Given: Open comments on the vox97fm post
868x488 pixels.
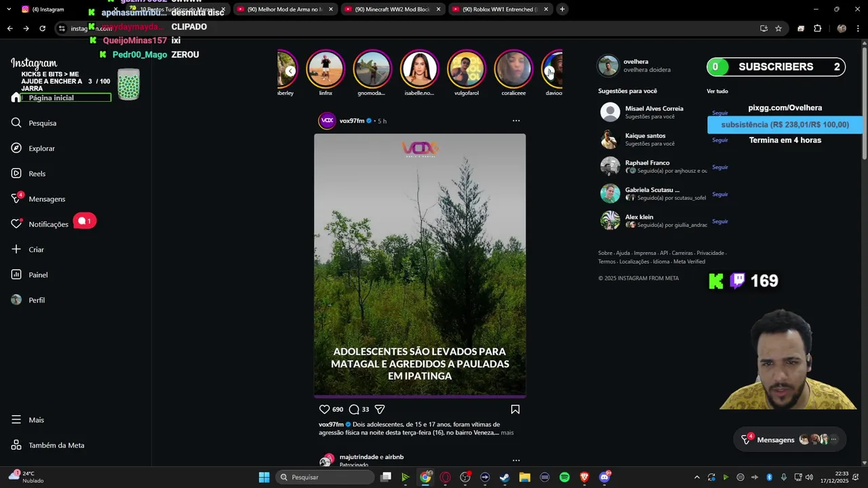Looking at the screenshot, I should 354,409.
